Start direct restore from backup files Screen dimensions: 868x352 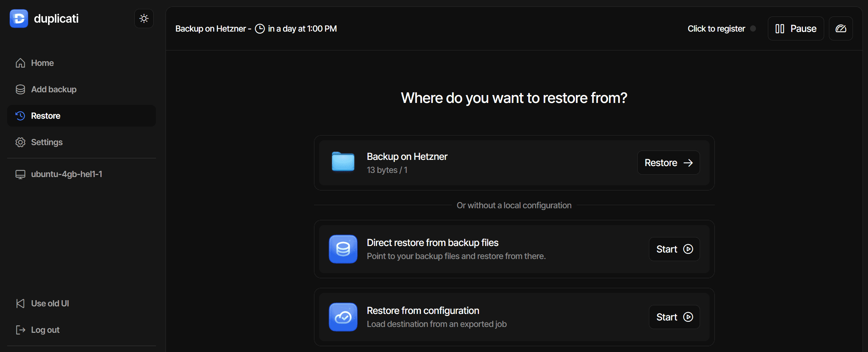coord(674,249)
